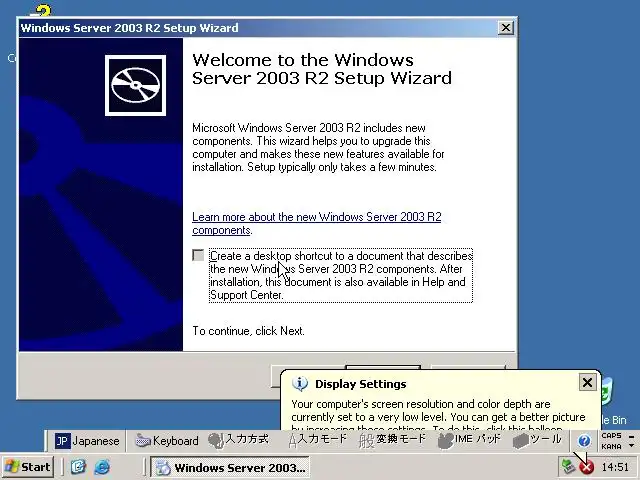Open the IME パッド tool
This screenshot has height=480, width=640.
[x=469, y=440]
